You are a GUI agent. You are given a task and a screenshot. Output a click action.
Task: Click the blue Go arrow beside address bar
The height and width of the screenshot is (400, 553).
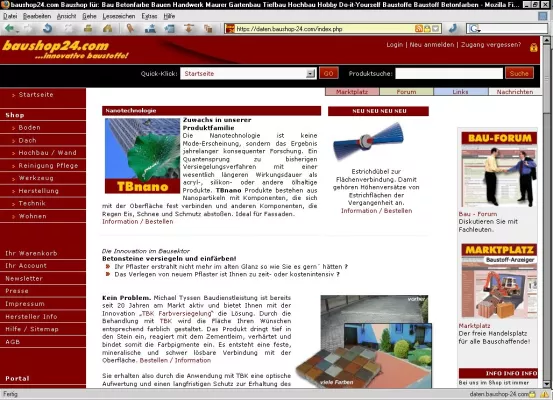click(x=452, y=29)
